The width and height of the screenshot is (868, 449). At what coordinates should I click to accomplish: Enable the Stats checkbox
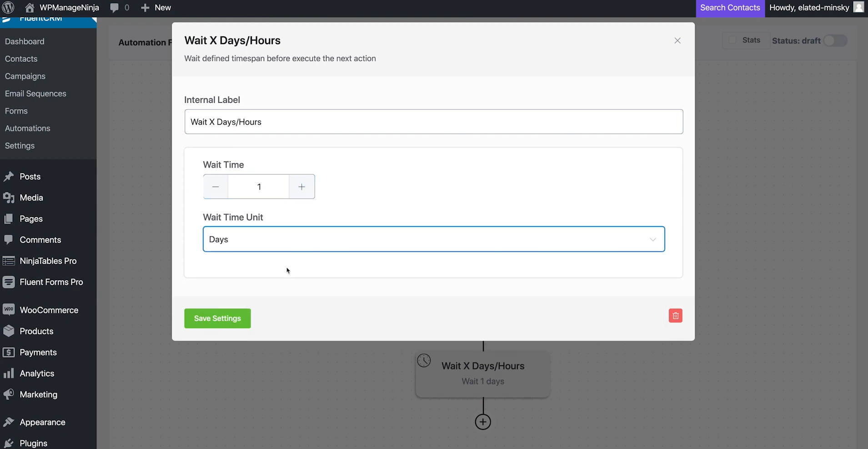point(731,40)
